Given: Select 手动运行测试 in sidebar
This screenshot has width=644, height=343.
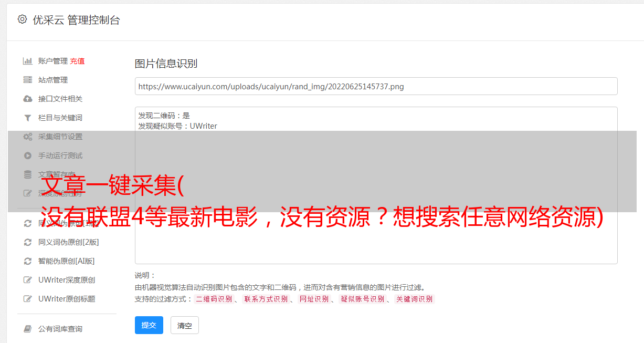Looking at the screenshot, I should pos(60,155).
